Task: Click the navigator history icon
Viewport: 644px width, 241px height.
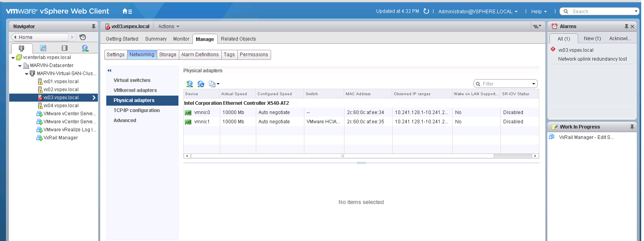Action: [83, 37]
